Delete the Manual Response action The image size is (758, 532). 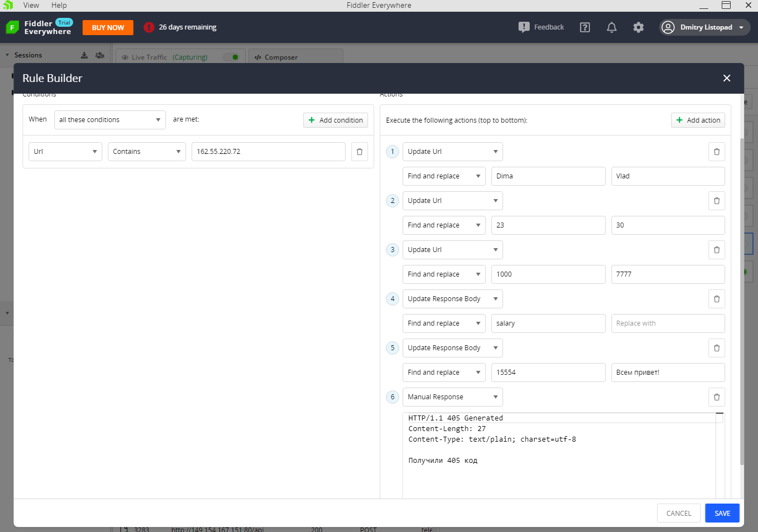pos(717,397)
